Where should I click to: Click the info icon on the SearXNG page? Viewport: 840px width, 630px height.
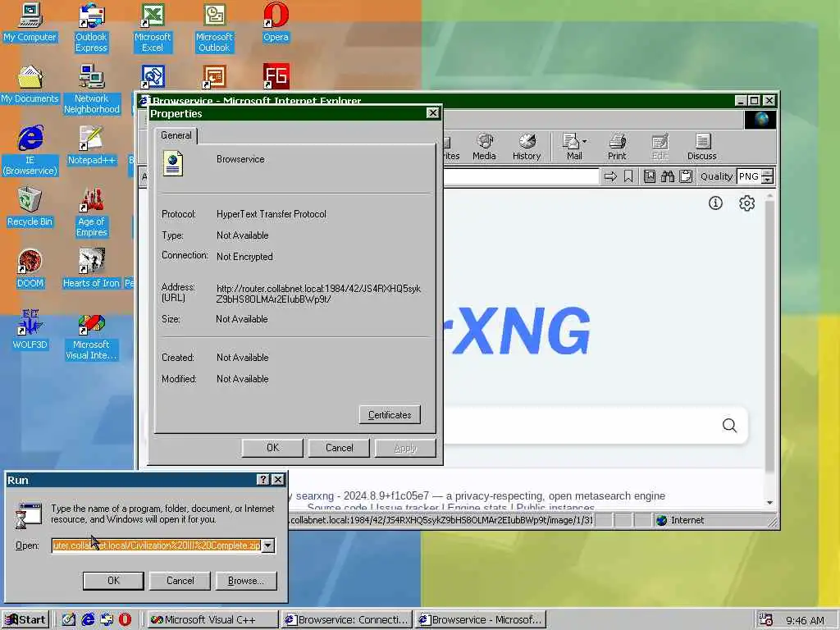(x=715, y=203)
